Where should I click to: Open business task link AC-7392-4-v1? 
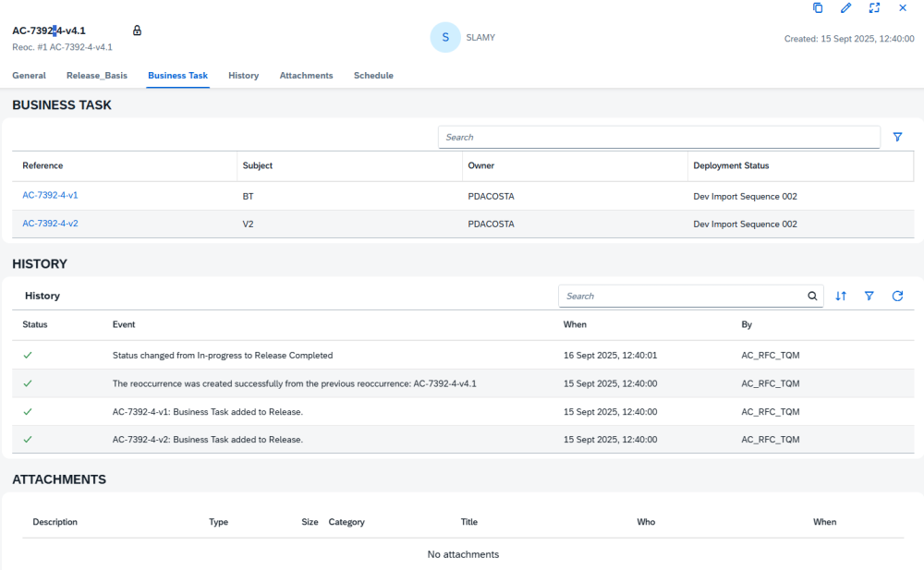[50, 196]
